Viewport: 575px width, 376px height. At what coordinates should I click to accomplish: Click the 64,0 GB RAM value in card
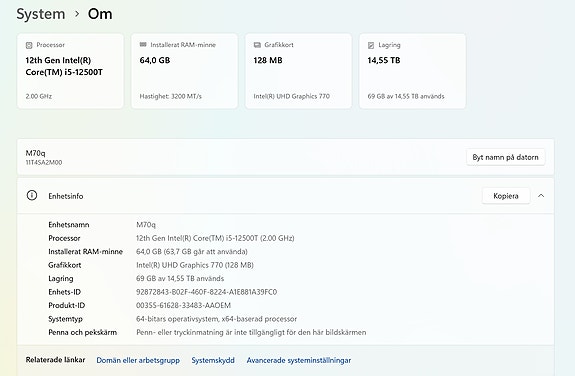[x=155, y=60]
